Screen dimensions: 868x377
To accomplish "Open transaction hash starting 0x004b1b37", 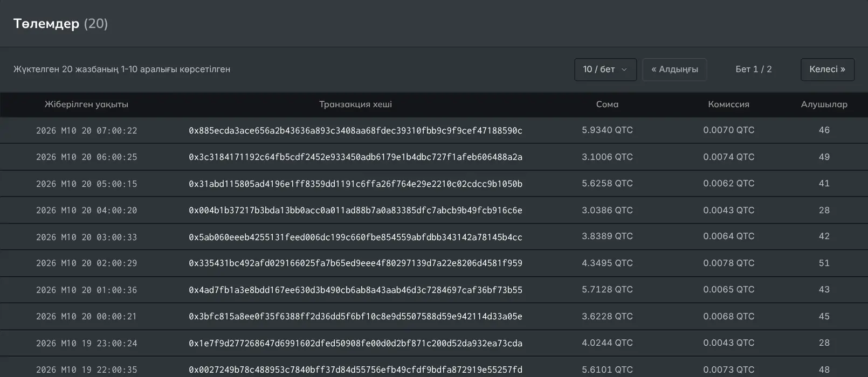I will click(356, 211).
